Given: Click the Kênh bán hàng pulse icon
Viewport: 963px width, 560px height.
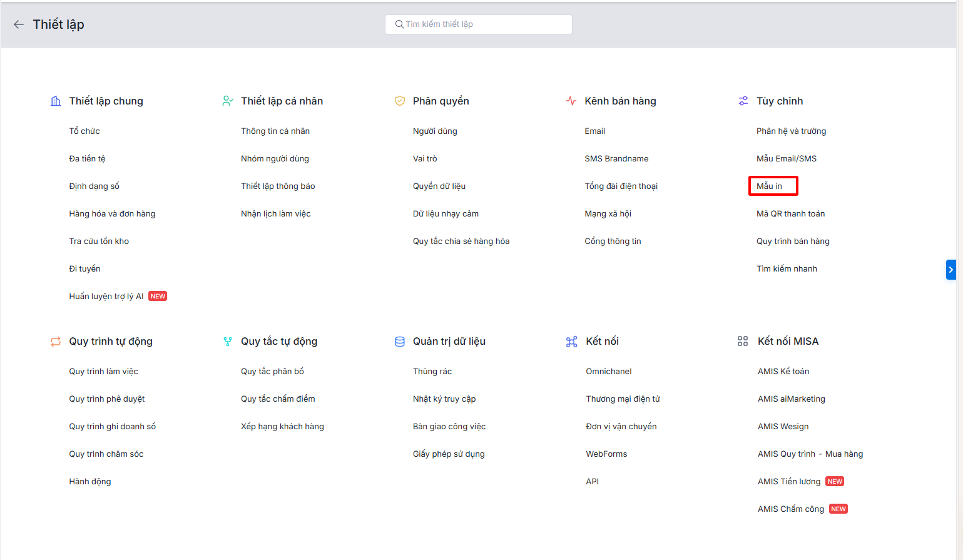Looking at the screenshot, I should (571, 101).
